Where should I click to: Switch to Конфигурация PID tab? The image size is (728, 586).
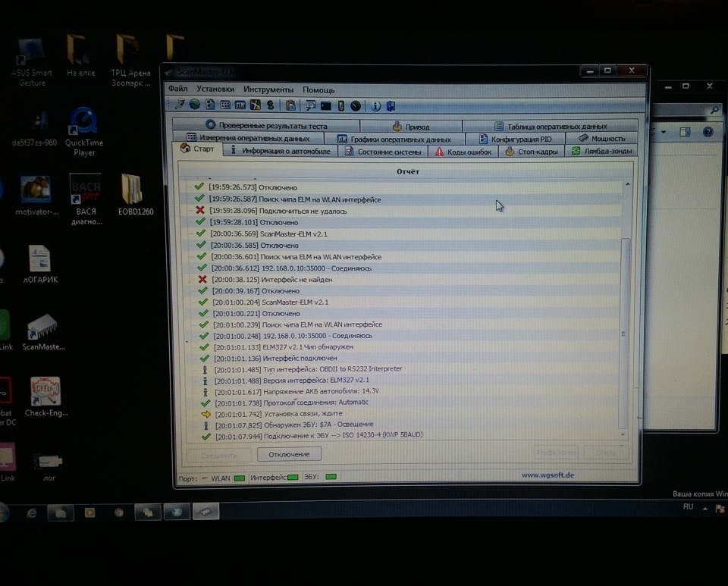[x=516, y=139]
